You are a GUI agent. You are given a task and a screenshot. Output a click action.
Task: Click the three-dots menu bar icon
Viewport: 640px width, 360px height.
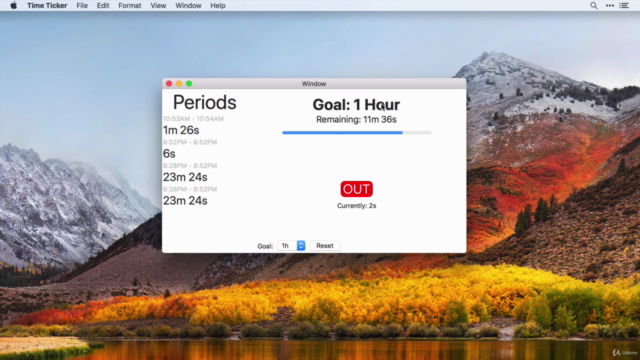[x=610, y=5]
